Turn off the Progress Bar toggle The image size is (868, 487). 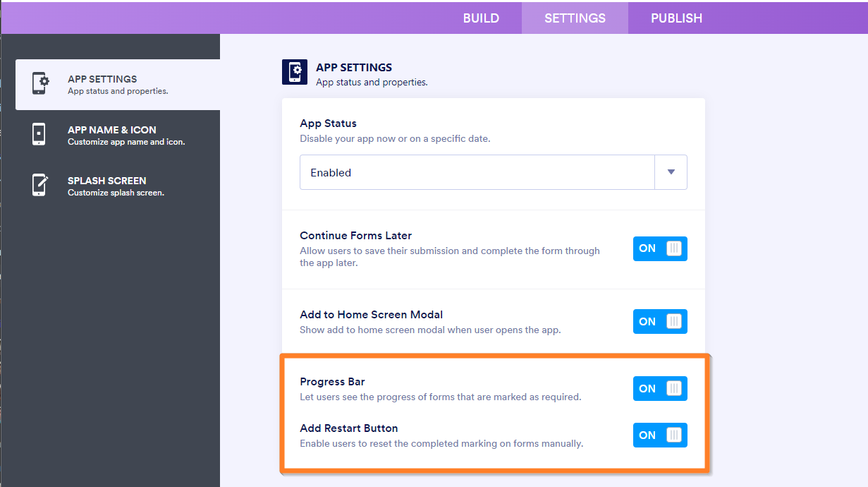click(x=659, y=389)
